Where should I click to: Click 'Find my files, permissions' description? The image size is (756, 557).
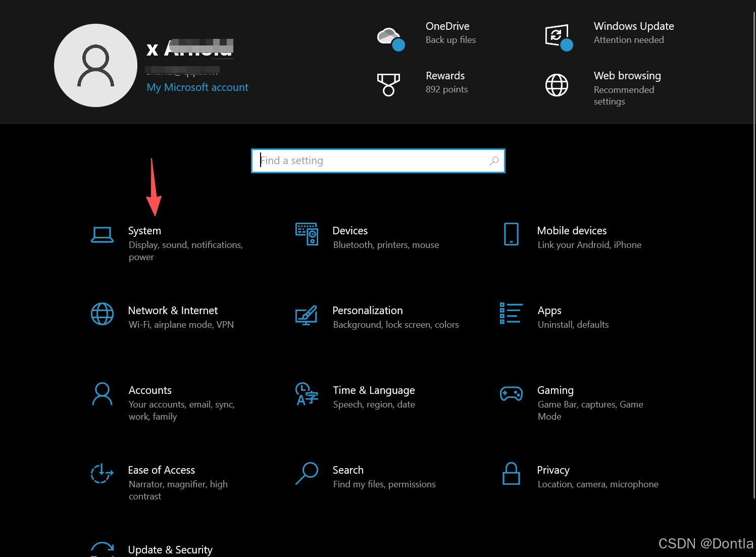pos(384,484)
